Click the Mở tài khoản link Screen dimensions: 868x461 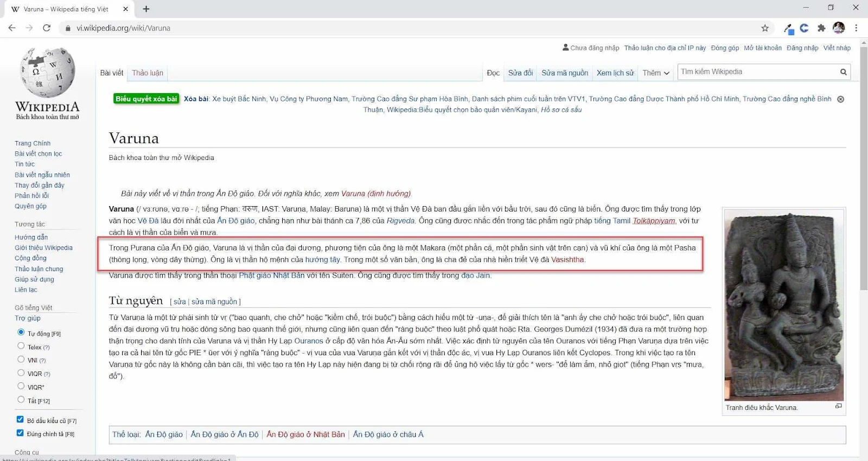coord(763,48)
